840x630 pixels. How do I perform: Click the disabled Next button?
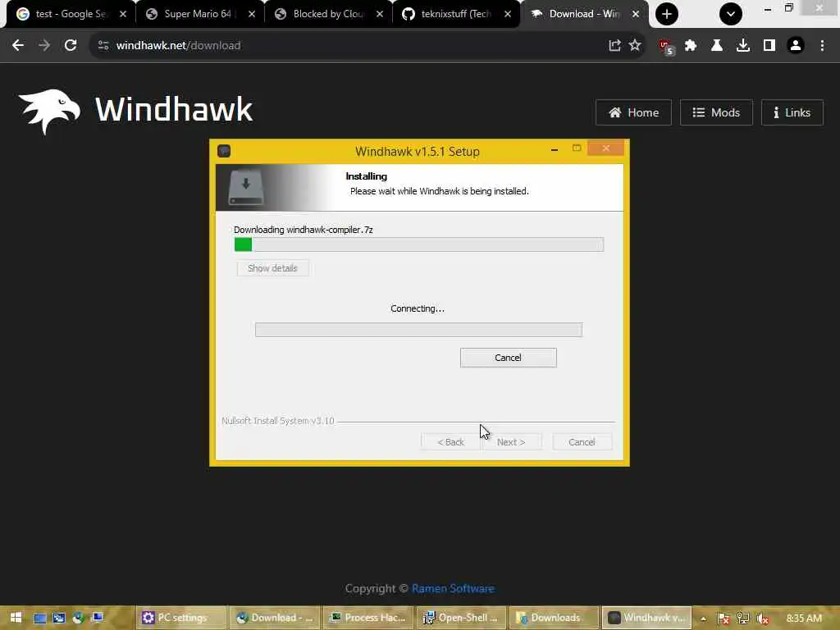pos(511,442)
